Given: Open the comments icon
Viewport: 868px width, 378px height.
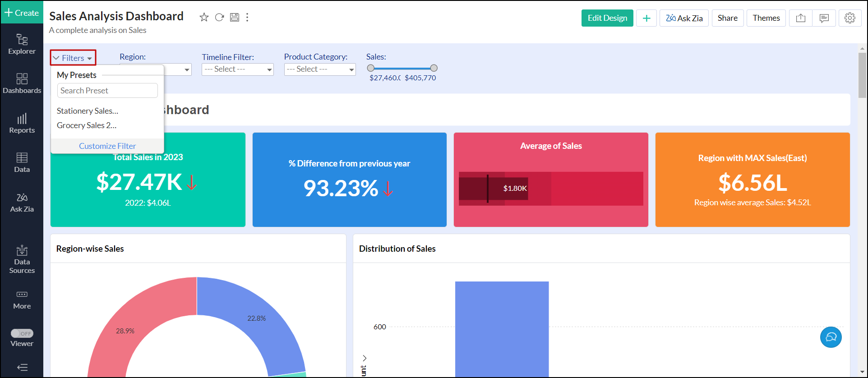Looking at the screenshot, I should [824, 18].
